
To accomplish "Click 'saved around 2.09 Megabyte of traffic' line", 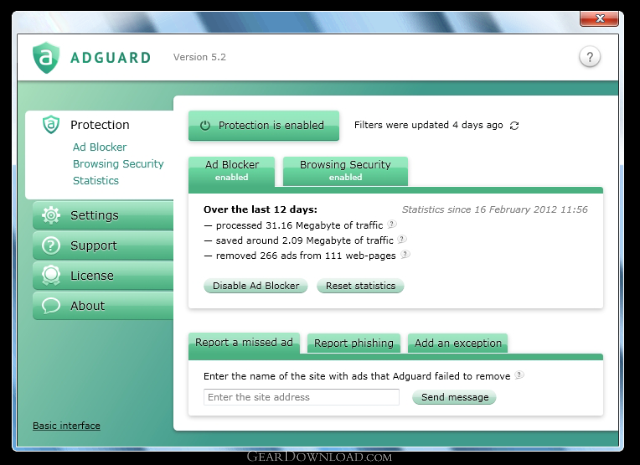I will click(304, 240).
